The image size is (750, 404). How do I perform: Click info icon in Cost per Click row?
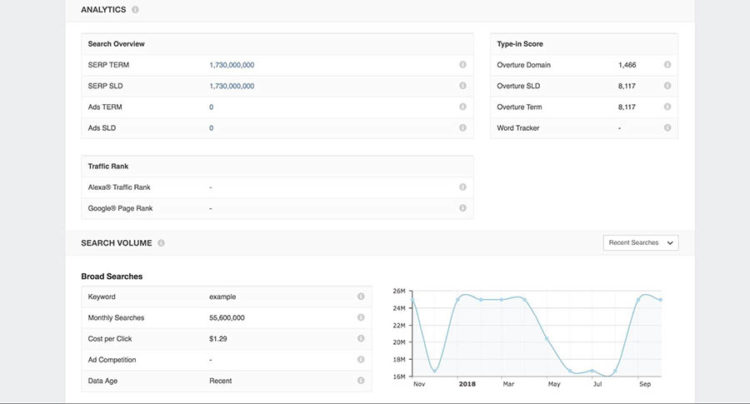360,339
